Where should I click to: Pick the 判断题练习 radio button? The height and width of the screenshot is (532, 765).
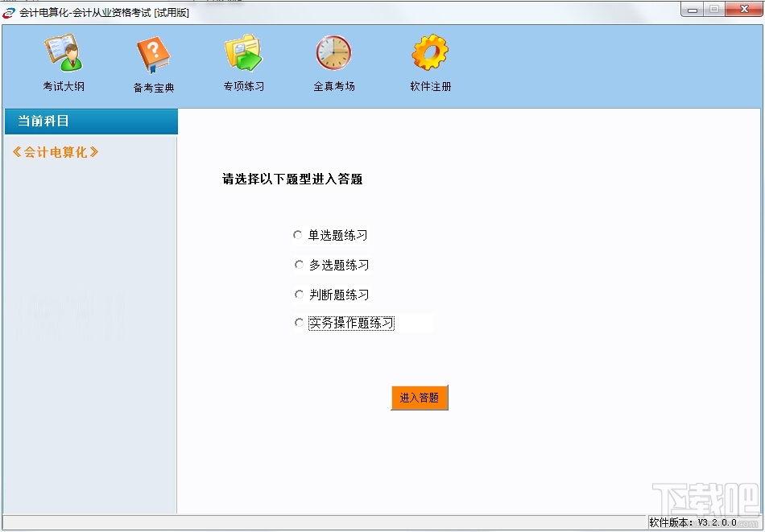tap(299, 294)
